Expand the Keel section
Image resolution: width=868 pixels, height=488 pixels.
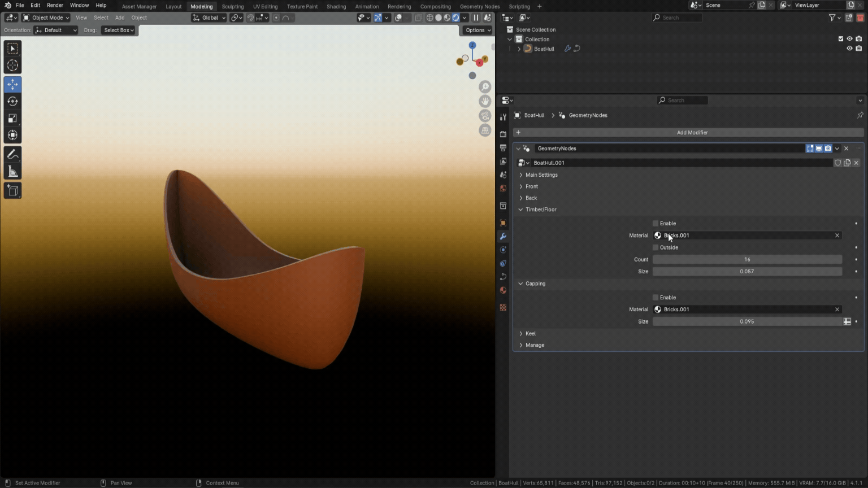point(530,334)
